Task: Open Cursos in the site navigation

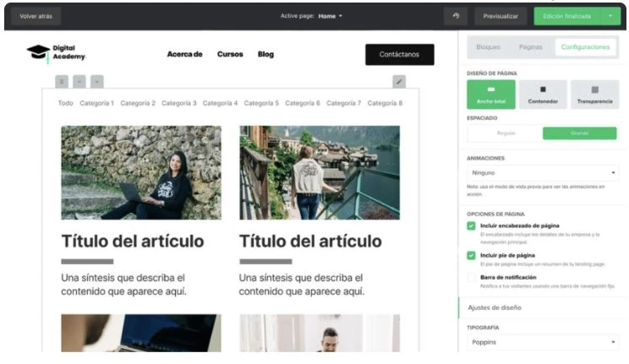Action: [x=230, y=54]
